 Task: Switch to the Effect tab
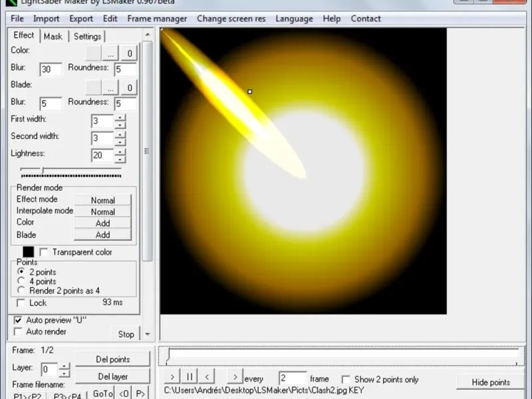tap(24, 35)
